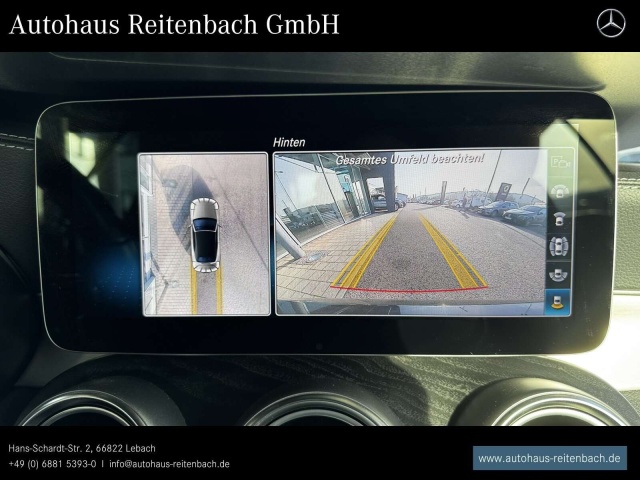This screenshot has width=640, height=480.
Task: Tap the "Gesamtes Umfeld beachten!" warning text
Action: click(x=409, y=159)
